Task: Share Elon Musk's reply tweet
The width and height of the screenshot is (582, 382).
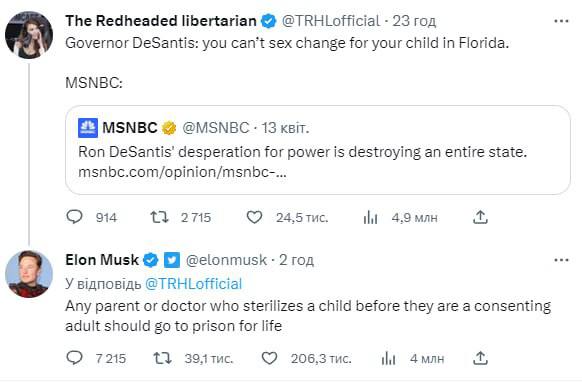Action: 480,358
